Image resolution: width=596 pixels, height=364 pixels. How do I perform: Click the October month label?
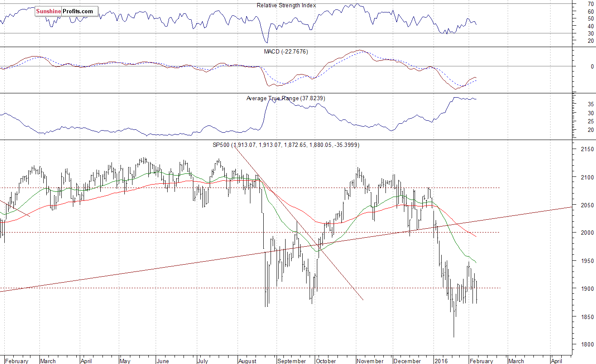point(326,361)
